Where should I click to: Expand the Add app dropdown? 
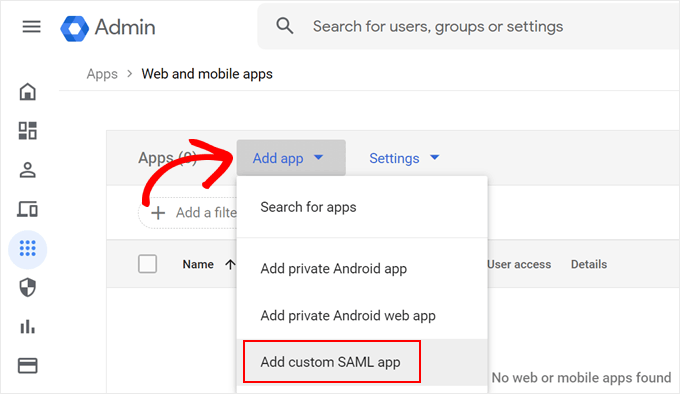pos(291,158)
